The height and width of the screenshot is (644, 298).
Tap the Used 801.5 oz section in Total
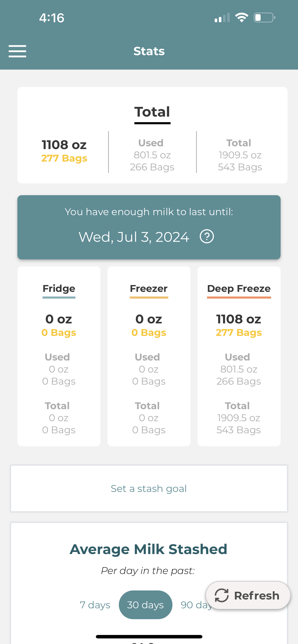pyautogui.click(x=152, y=155)
